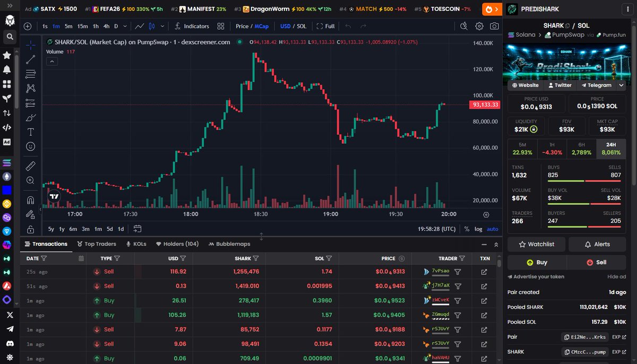This screenshot has height=364, width=637.
Task: Select the trend line drawing tool
Action: 31,59
